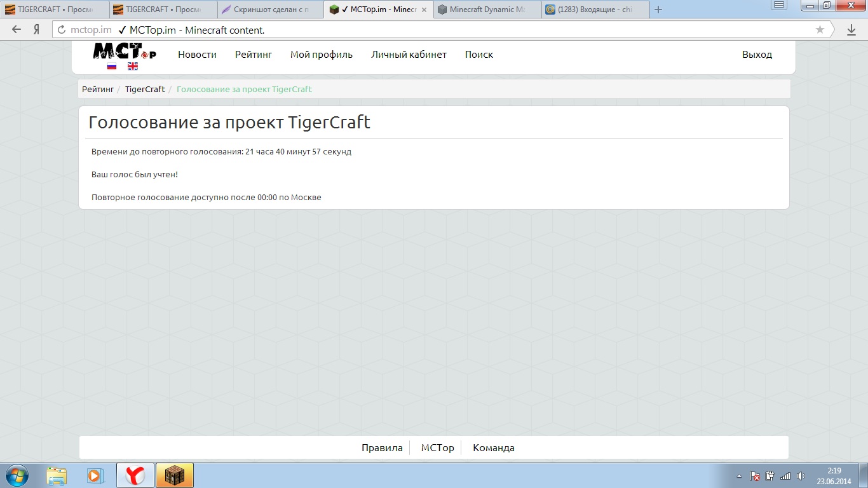
Task: Switch site language with the British flag
Action: coord(133,66)
